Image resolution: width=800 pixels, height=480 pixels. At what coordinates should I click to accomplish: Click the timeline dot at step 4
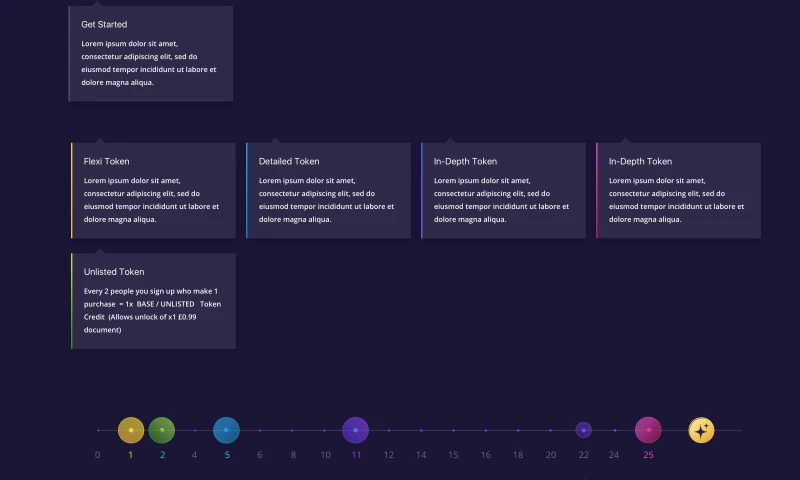(x=194, y=430)
